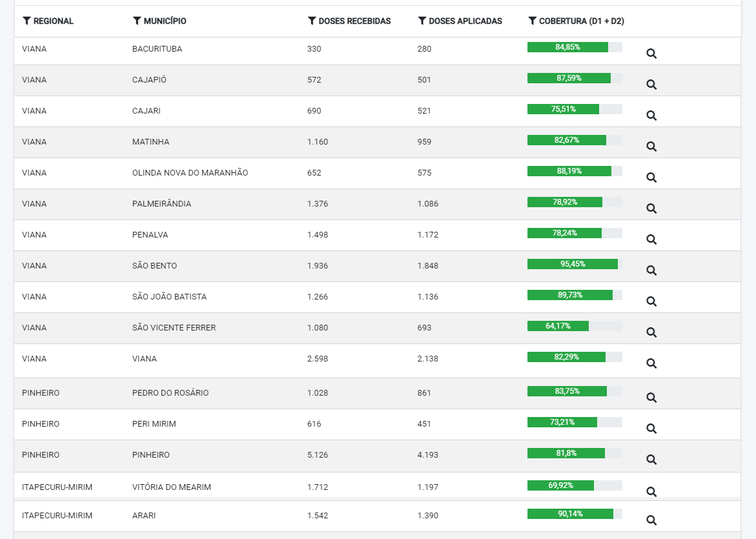Filter the Doses Recebidas column
The height and width of the screenshot is (539, 756).
click(312, 21)
